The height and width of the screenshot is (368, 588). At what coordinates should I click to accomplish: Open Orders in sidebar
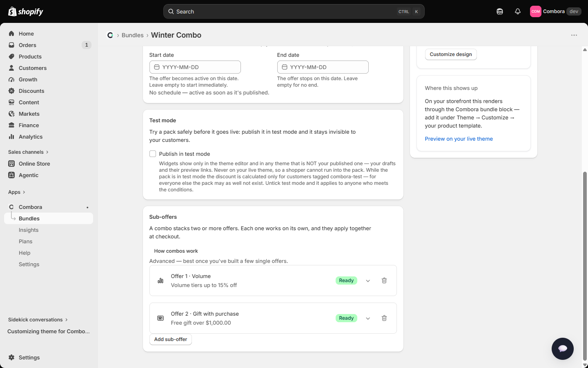tap(49, 45)
